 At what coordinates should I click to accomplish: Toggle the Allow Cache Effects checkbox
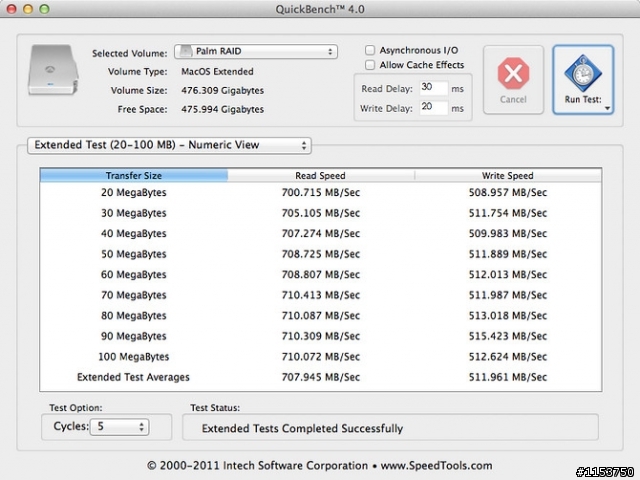[x=370, y=65]
